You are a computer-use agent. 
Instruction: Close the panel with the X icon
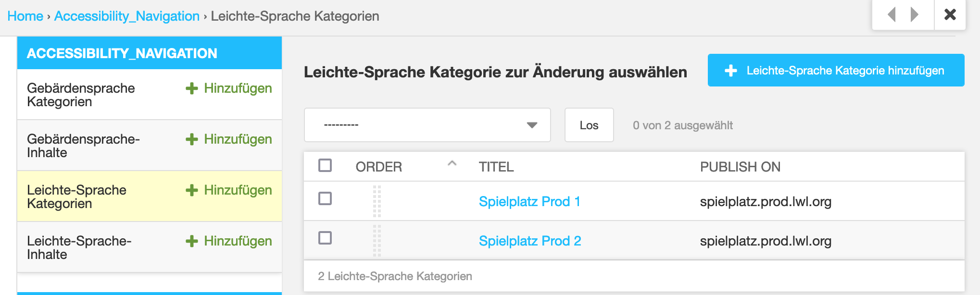tap(950, 14)
